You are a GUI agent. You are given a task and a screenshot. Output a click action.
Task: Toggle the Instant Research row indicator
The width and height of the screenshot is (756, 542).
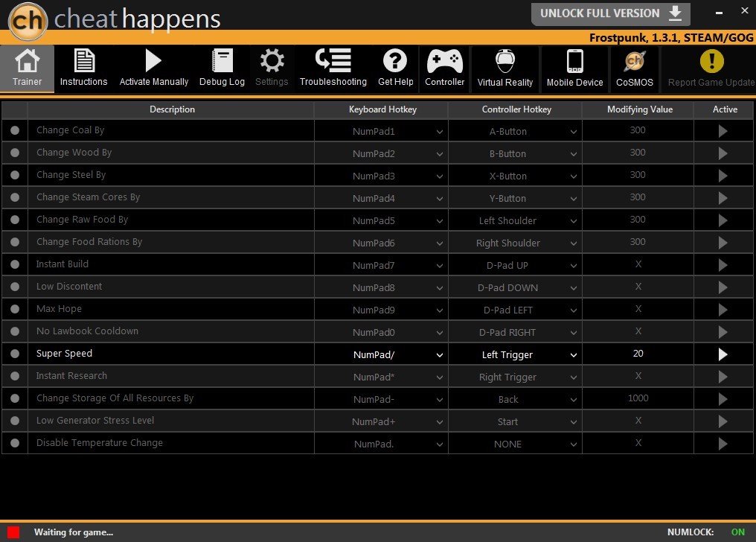pos(15,376)
